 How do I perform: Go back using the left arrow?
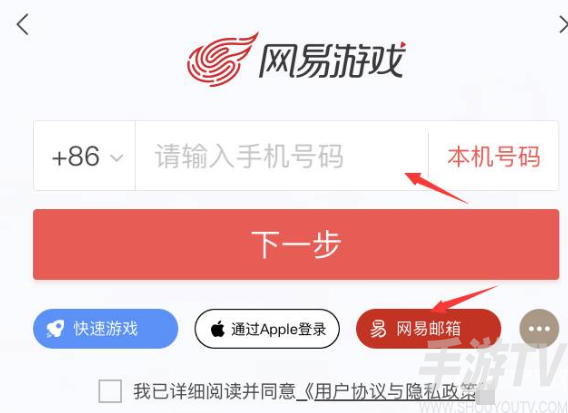coord(22,24)
